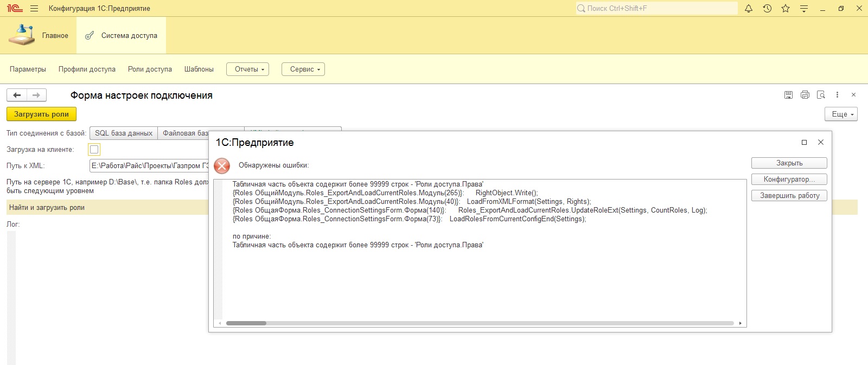Click into the Поиск Ctrl+Shift+F field
This screenshot has width=868, height=365.
[657, 8]
